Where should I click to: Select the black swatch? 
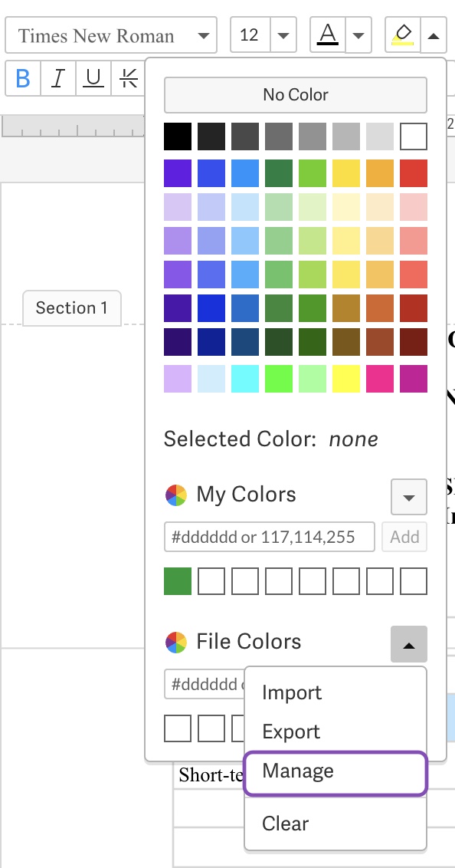pos(178,136)
